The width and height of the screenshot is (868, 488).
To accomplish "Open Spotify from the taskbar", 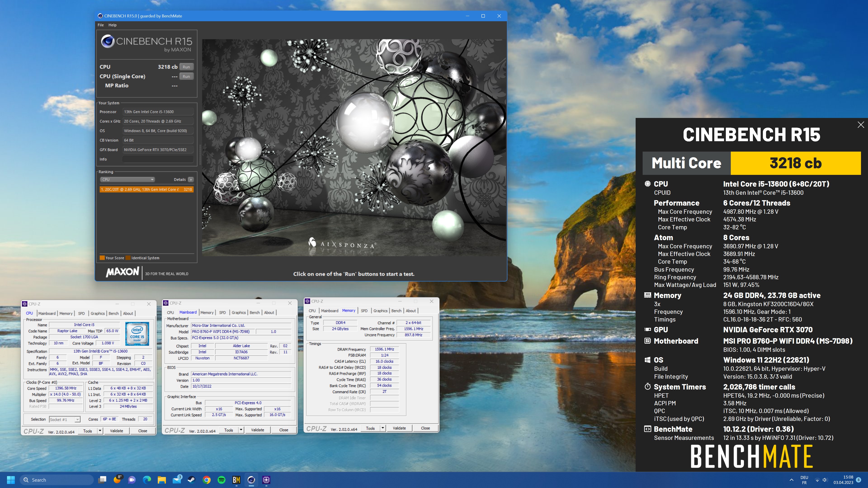I will (x=221, y=480).
